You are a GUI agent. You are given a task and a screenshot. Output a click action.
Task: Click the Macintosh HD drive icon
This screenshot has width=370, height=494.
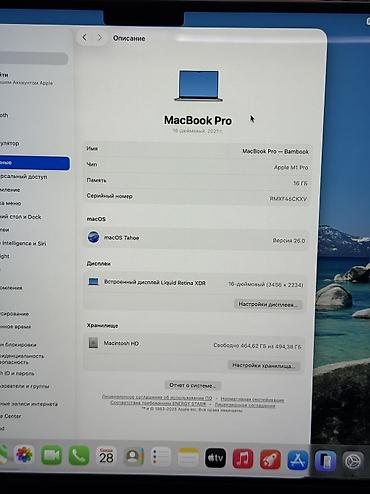pos(93,342)
